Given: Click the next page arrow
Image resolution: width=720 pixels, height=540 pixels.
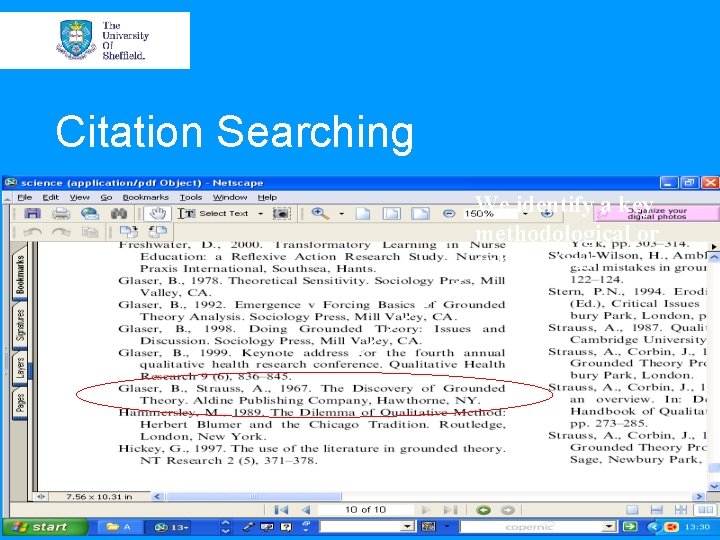Looking at the screenshot, I should [425, 510].
